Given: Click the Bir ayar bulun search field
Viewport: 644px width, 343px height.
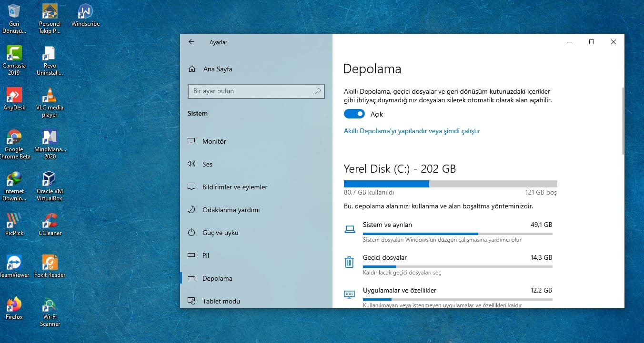Looking at the screenshot, I should point(256,91).
